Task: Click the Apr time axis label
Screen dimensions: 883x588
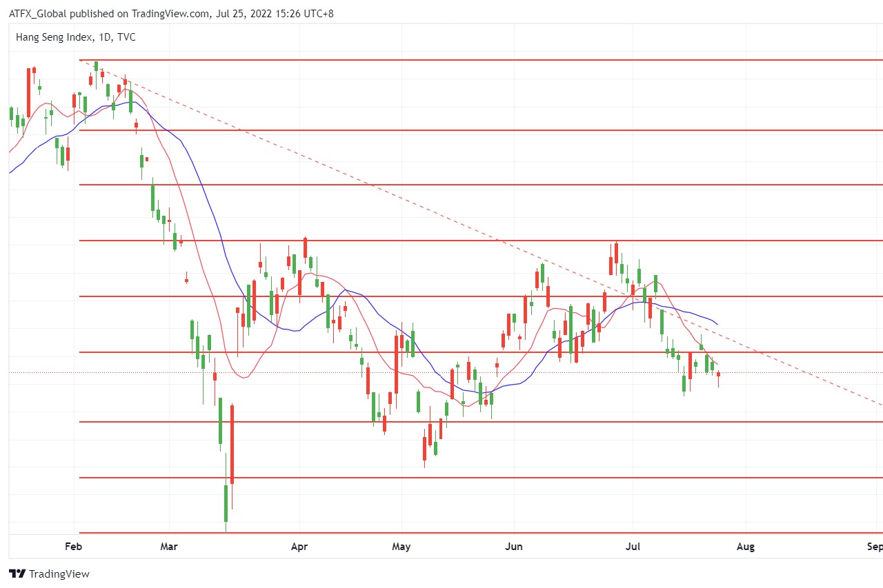Action: point(299,547)
